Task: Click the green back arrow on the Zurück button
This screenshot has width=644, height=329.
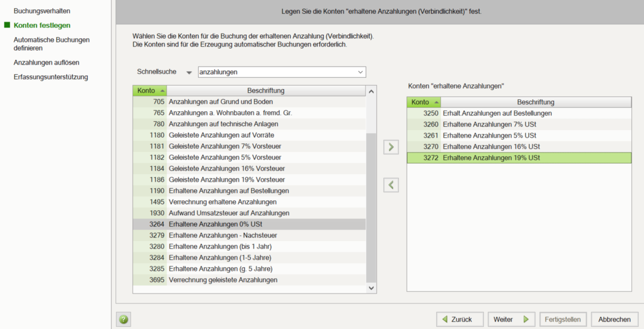Action: (446, 319)
